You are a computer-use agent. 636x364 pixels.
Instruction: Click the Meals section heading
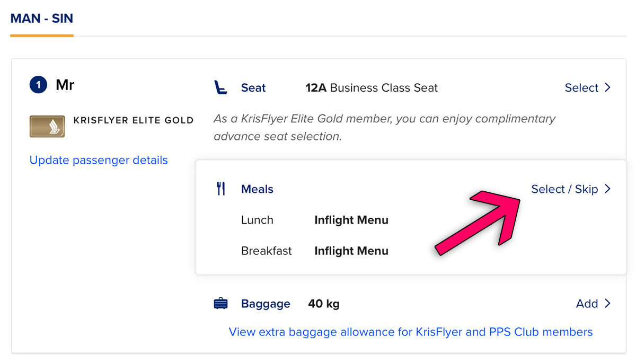[x=257, y=189]
